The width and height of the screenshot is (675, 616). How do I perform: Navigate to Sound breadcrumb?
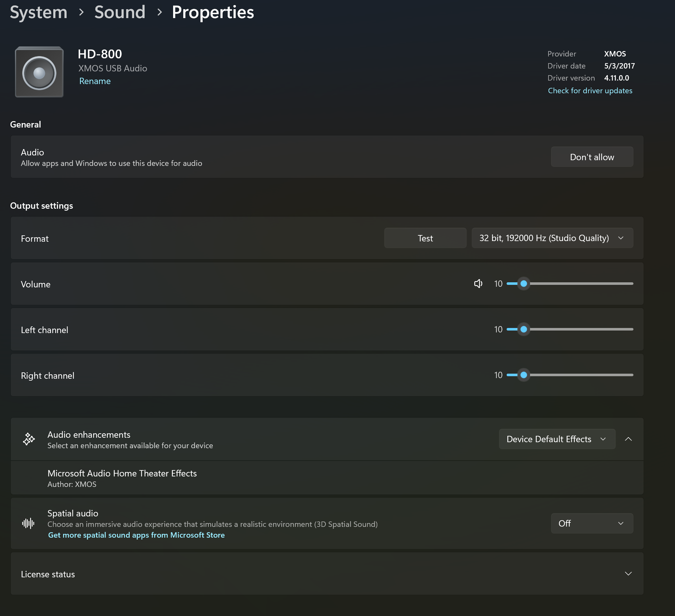120,12
